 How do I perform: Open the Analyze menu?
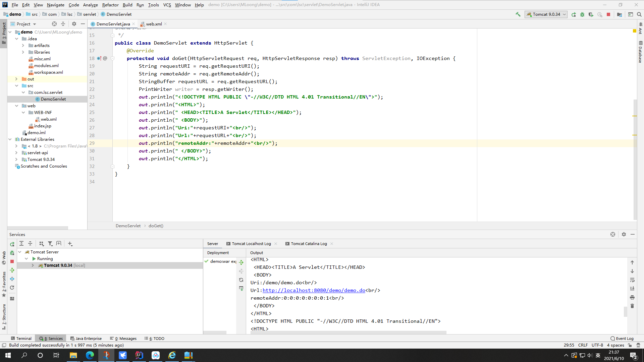pyautogui.click(x=90, y=5)
